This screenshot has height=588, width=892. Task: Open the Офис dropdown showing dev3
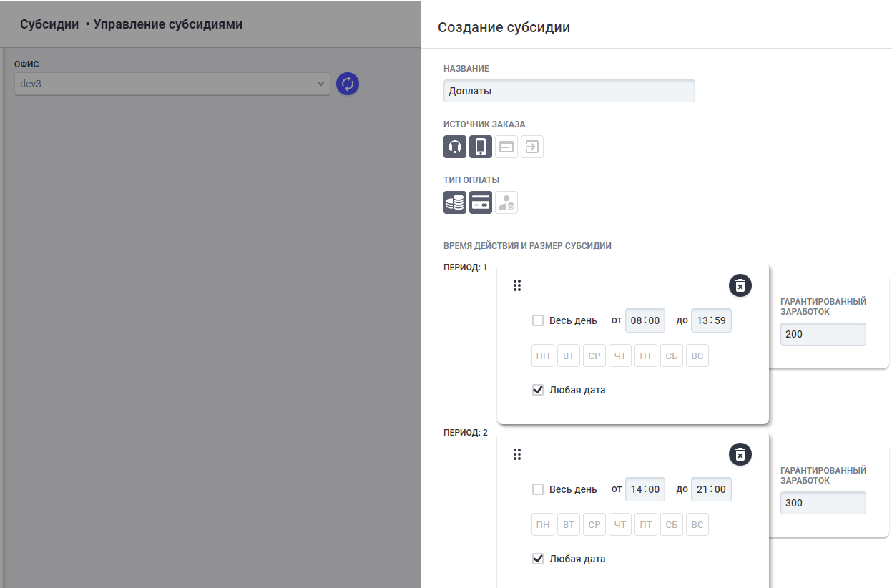click(172, 84)
